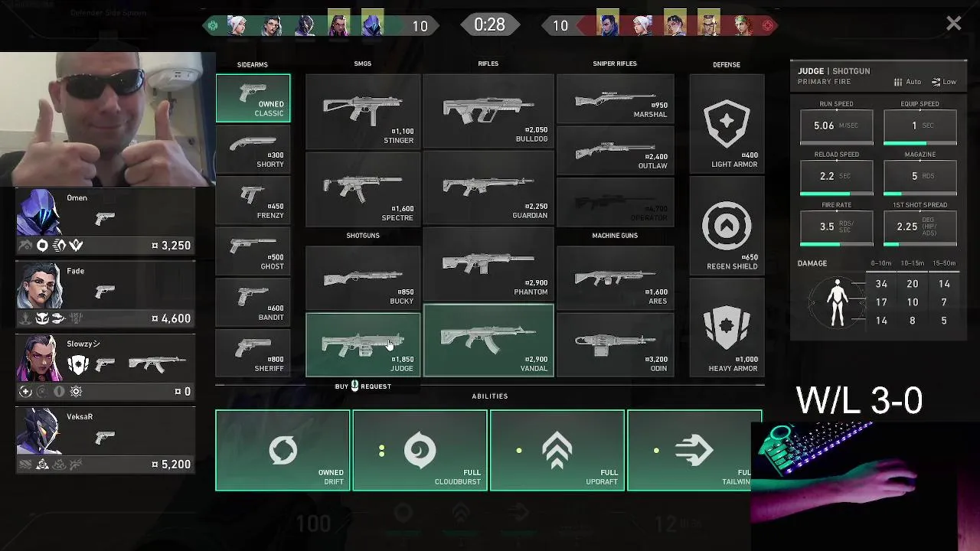Select the owned Drift ability
The height and width of the screenshot is (551, 980).
(283, 450)
